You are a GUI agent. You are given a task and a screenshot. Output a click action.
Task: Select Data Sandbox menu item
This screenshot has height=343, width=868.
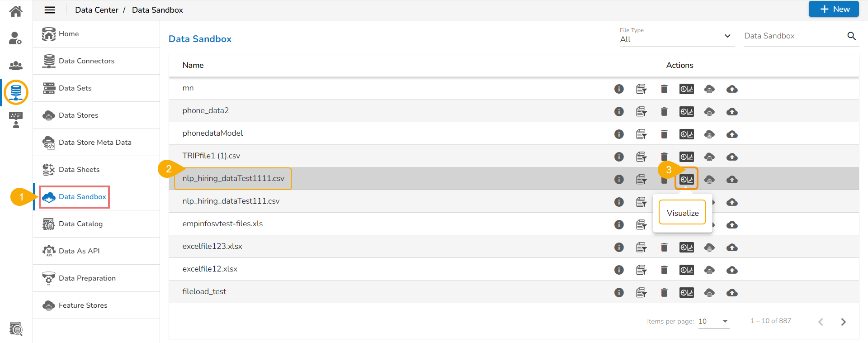click(82, 197)
